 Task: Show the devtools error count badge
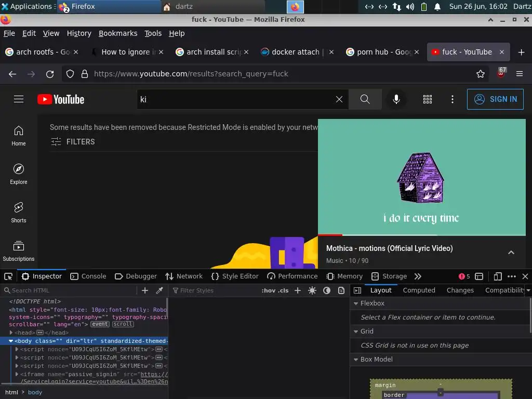pyautogui.click(x=464, y=276)
